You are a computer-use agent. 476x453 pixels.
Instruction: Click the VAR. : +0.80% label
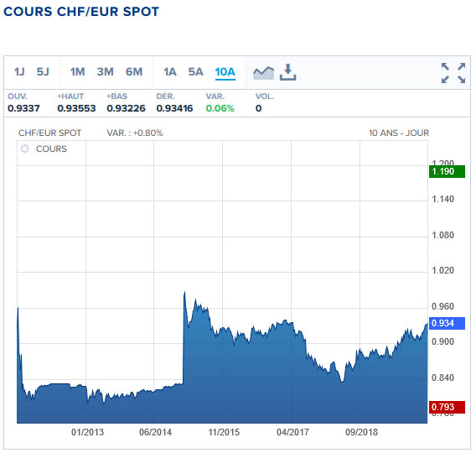135,133
